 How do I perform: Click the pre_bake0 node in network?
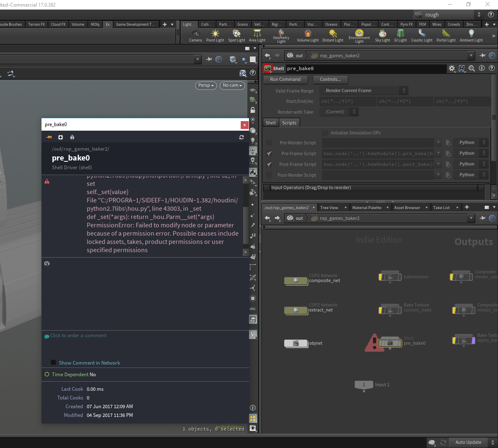tap(390, 343)
